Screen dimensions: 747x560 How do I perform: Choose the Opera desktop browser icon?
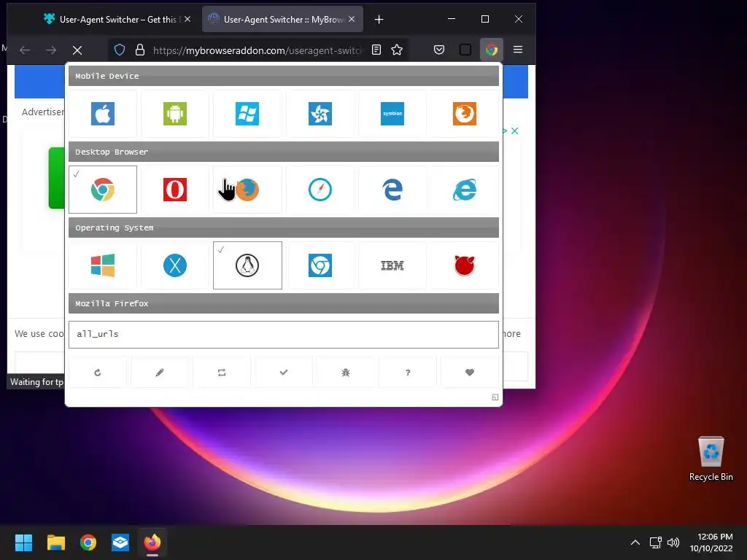175,190
